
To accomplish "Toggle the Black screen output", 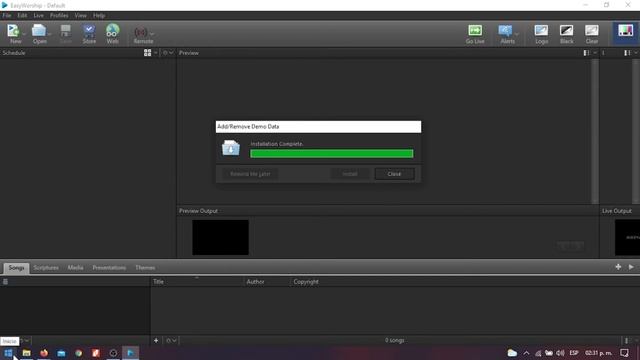I will (x=567, y=34).
